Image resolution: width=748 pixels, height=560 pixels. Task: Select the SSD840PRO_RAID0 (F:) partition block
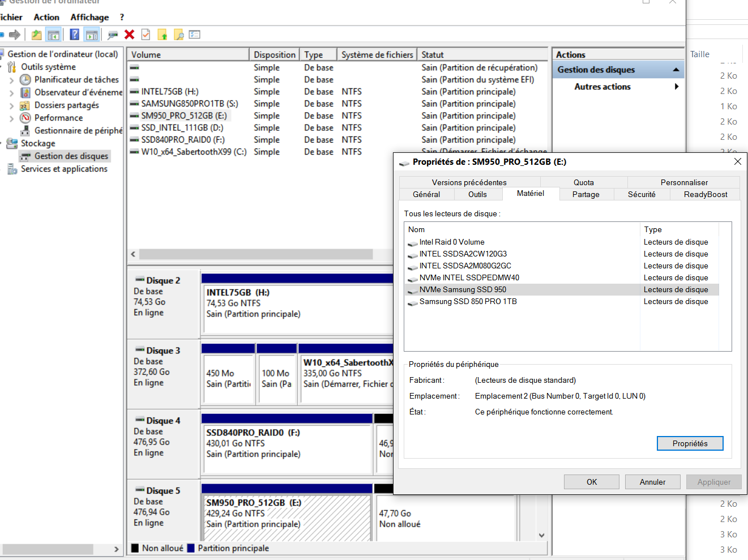tap(287, 449)
